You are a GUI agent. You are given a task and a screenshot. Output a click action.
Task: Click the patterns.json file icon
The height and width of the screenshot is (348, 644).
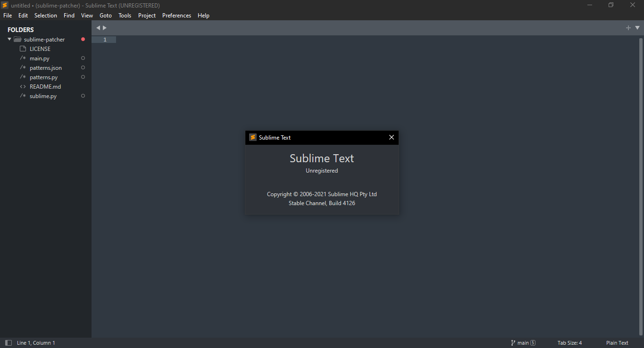pyautogui.click(x=23, y=67)
